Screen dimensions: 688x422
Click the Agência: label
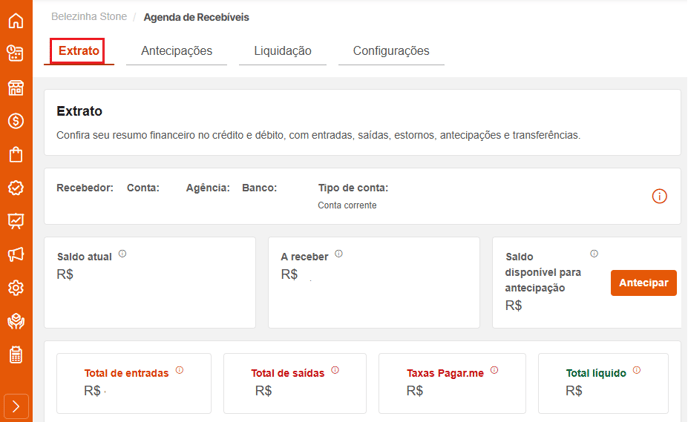[x=208, y=188]
